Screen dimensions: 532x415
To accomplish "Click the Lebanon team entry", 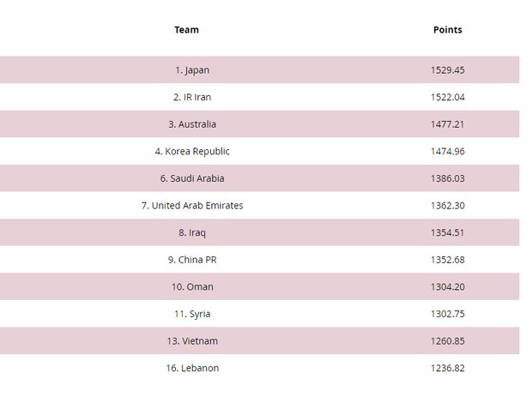I will pos(192,369).
